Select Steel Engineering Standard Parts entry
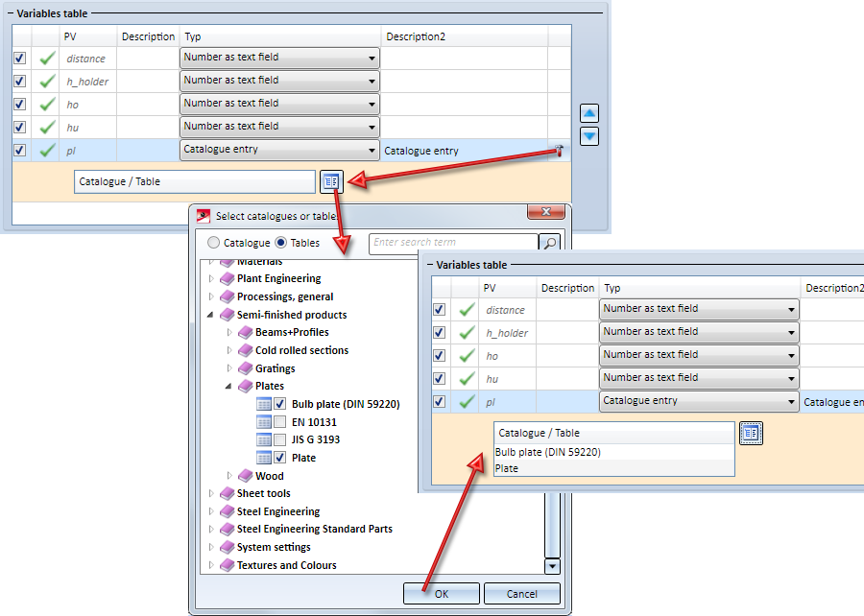This screenshot has height=616, width=864. coord(315,529)
